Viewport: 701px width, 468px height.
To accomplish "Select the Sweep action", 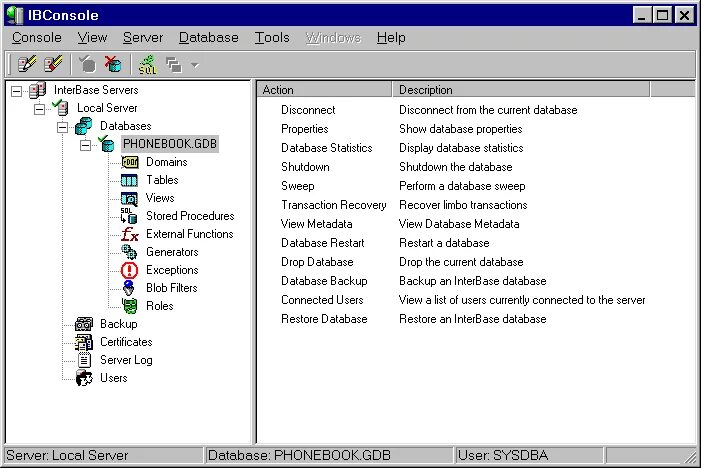I will tap(297, 186).
